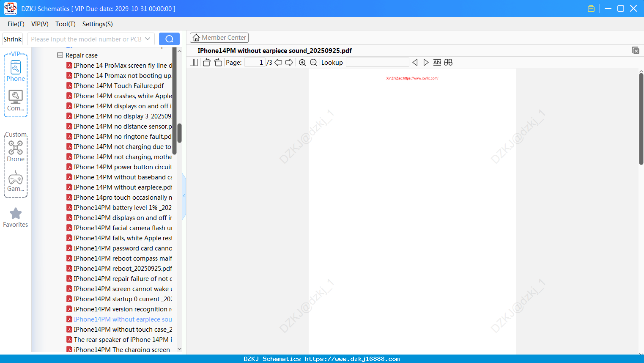The height and width of the screenshot is (363, 644).
Task: Toggle the Abi whole-word match icon
Action: (437, 63)
